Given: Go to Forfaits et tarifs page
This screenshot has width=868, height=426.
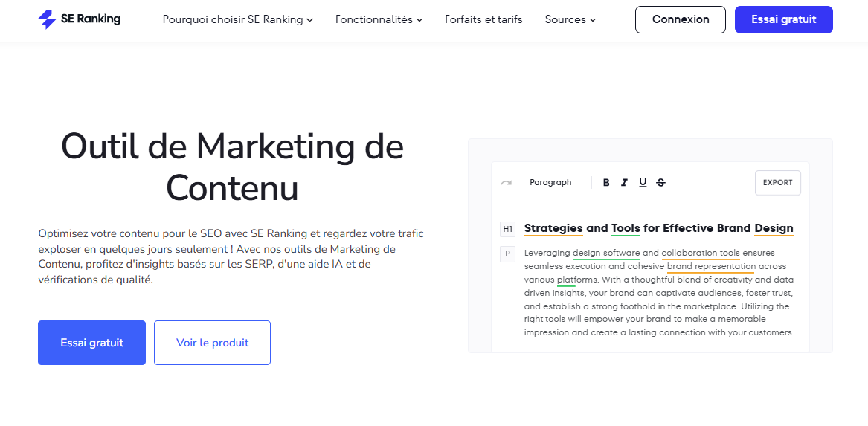Looking at the screenshot, I should pyautogui.click(x=483, y=19).
